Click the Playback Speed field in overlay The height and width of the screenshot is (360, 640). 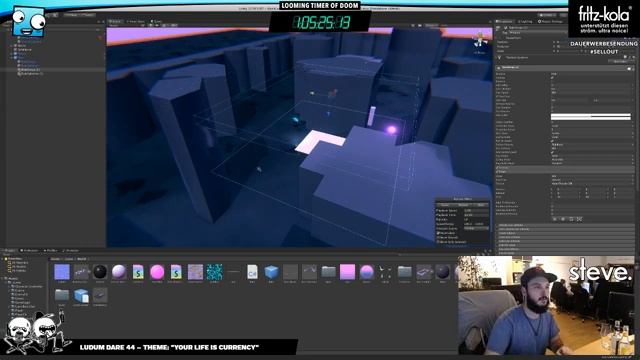pyautogui.click(x=476, y=211)
